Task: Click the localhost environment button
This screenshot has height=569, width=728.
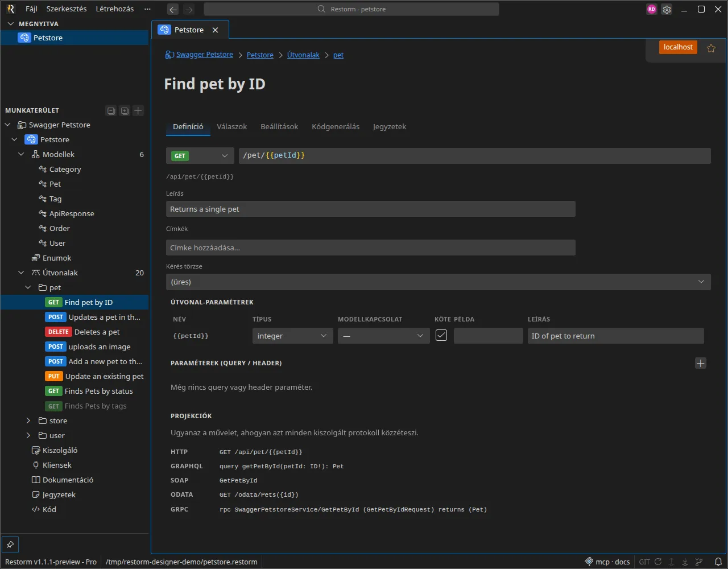Action: click(678, 47)
